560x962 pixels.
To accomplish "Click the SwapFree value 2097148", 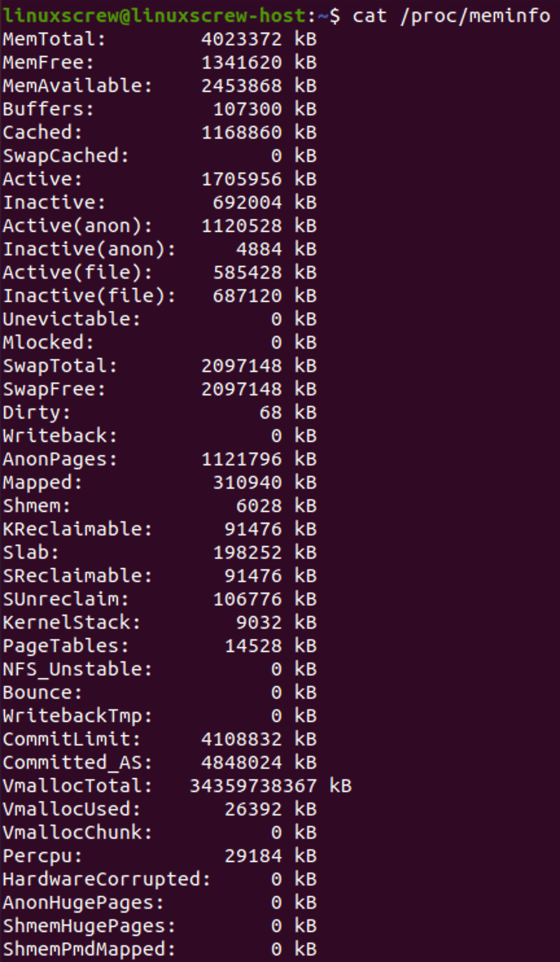I will 242,389.
